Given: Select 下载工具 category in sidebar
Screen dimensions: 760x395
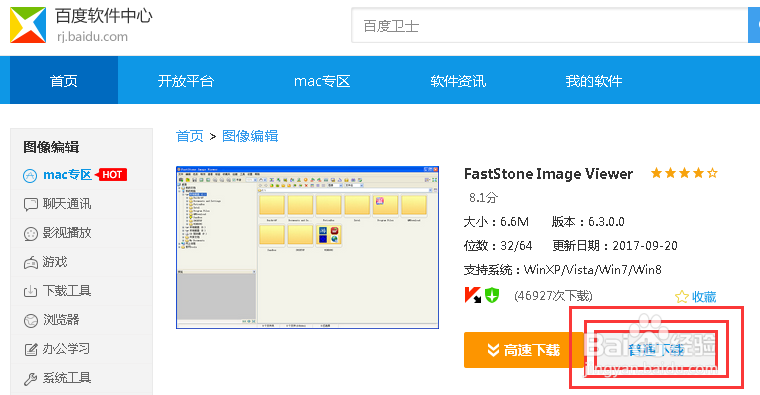Looking at the screenshot, I should coord(67,291).
